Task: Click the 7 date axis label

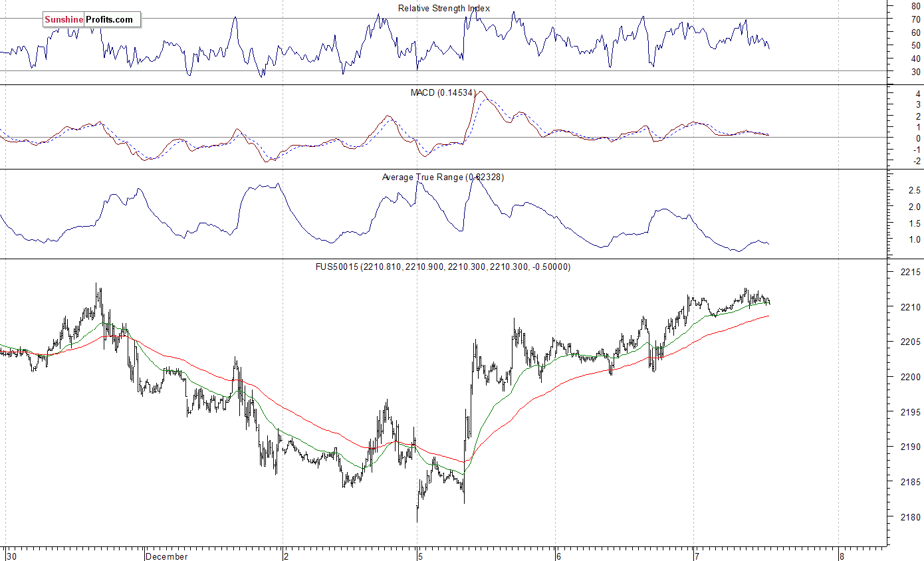Action: 697,556
